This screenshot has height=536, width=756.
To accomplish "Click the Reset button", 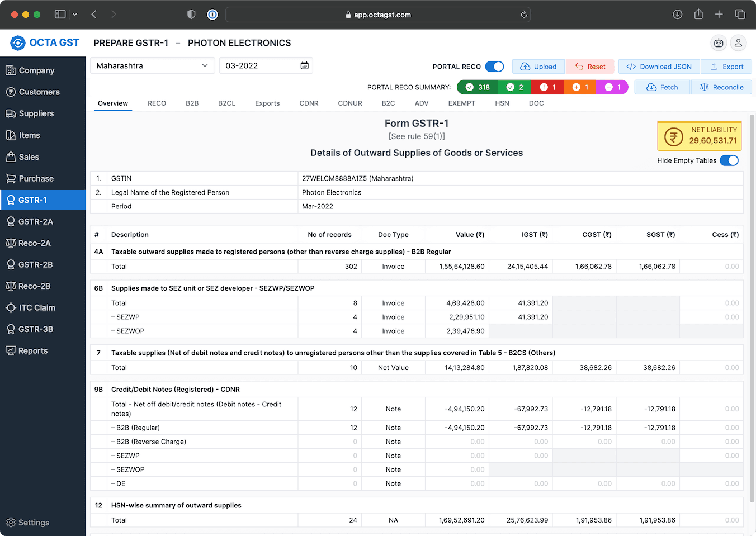I will click(x=590, y=67).
